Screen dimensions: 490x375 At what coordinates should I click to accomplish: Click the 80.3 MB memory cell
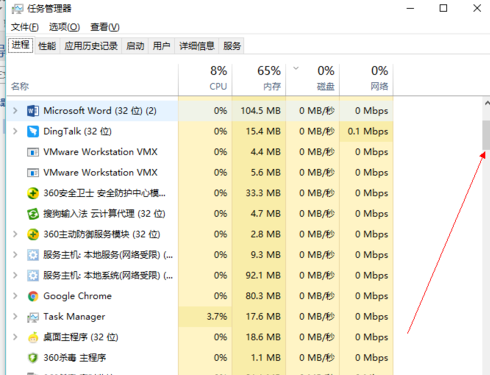coord(259,296)
